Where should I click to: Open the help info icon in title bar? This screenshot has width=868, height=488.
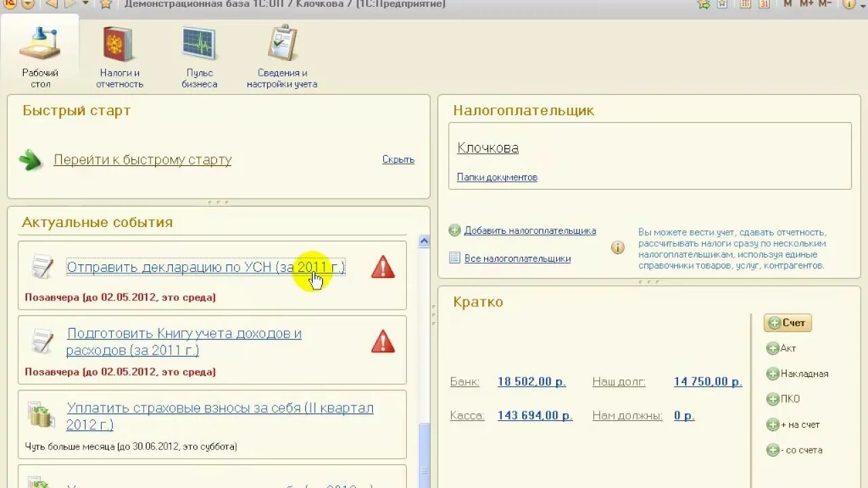click(x=849, y=4)
